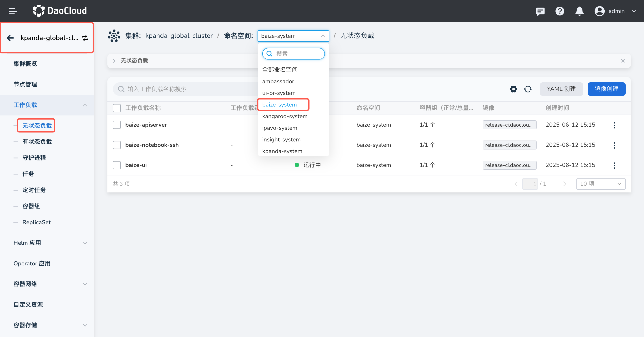Click the YAML 创建 button

(561, 89)
